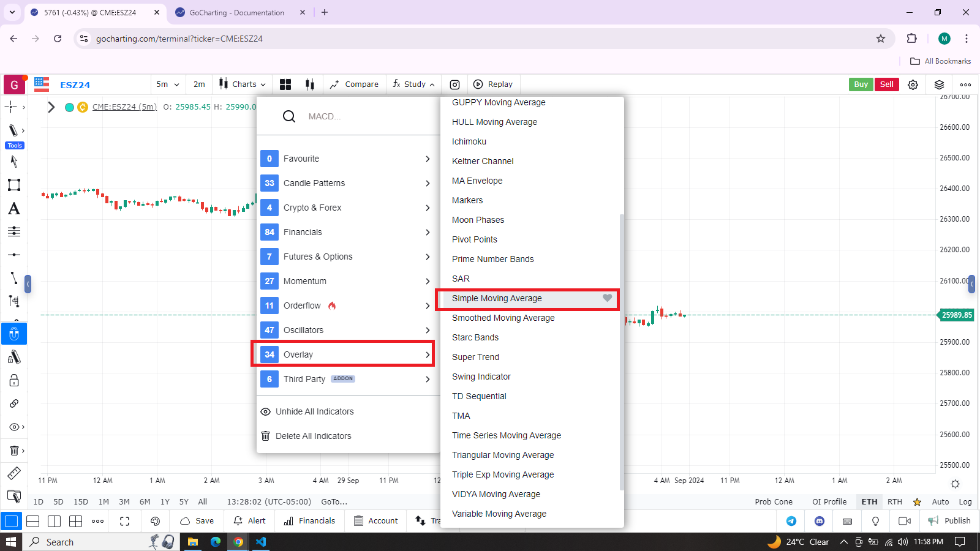Click the yellow coin badge in chart legend
980x551 pixels.
coord(83,107)
